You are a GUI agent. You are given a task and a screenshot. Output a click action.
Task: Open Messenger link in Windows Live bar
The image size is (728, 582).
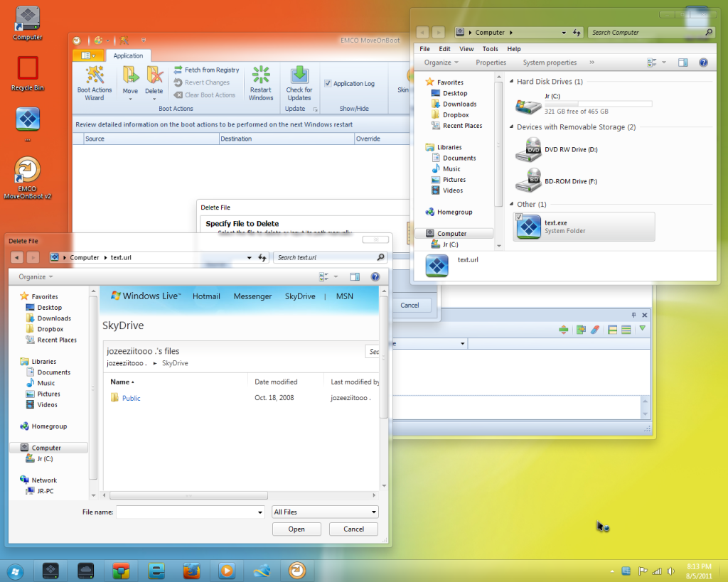pos(252,296)
